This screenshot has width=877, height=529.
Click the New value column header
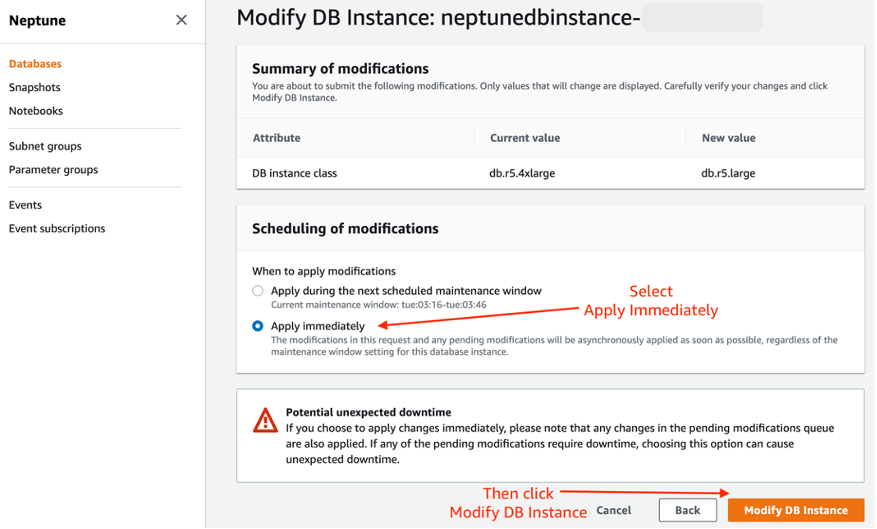click(728, 138)
